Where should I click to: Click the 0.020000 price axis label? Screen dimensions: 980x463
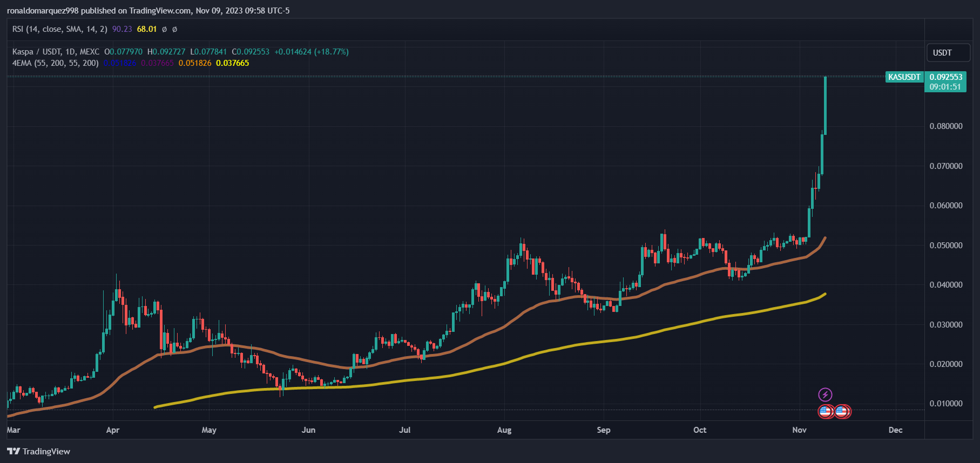click(x=946, y=364)
